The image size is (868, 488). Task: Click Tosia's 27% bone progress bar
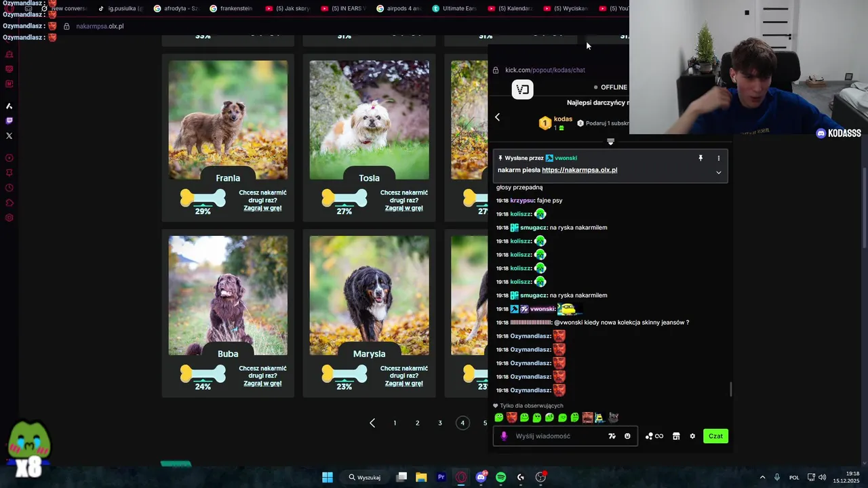click(344, 198)
